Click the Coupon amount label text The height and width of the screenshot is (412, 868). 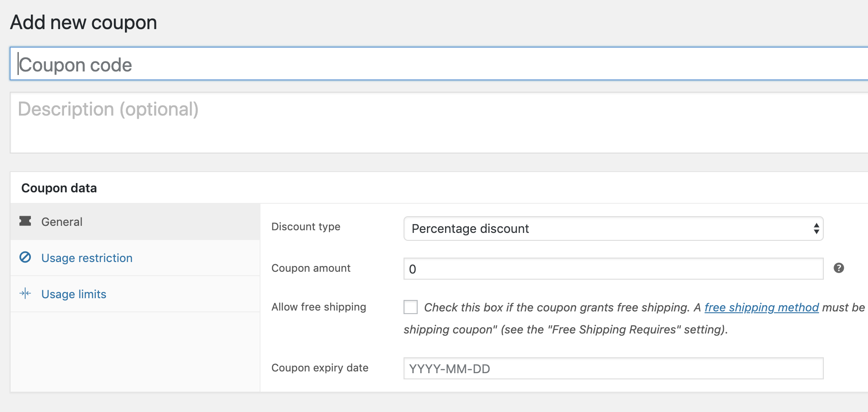(x=311, y=268)
